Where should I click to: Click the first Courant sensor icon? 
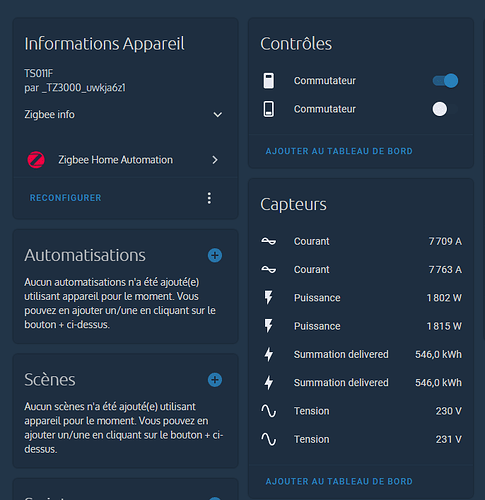269,241
